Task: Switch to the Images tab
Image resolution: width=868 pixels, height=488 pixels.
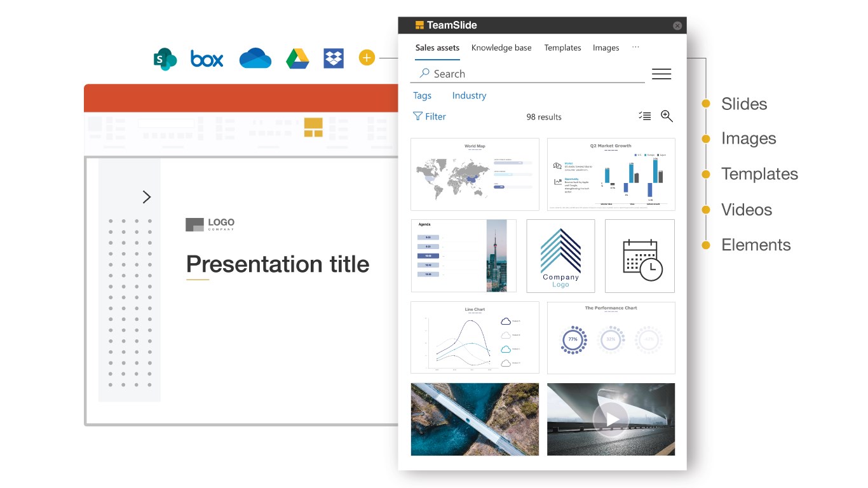Action: 606,48
